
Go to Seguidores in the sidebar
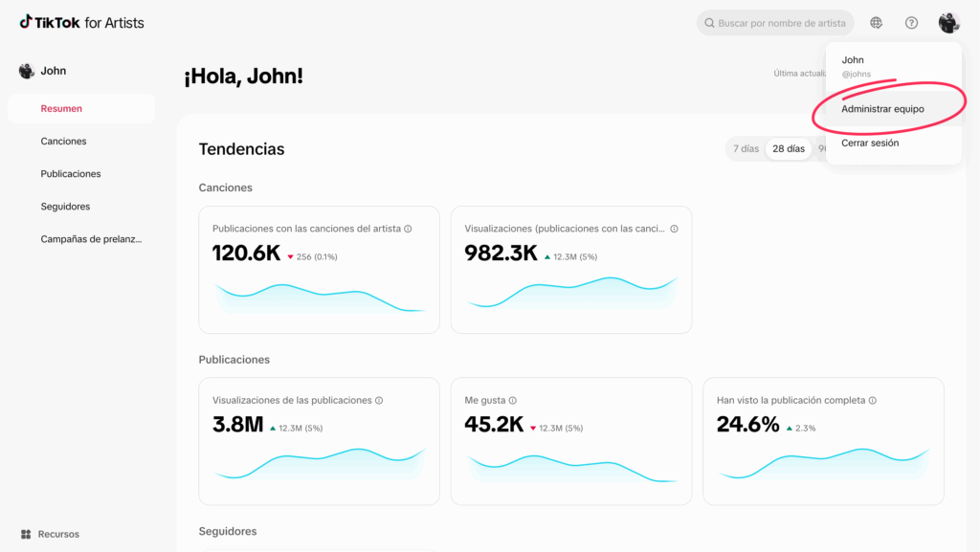pos(65,207)
